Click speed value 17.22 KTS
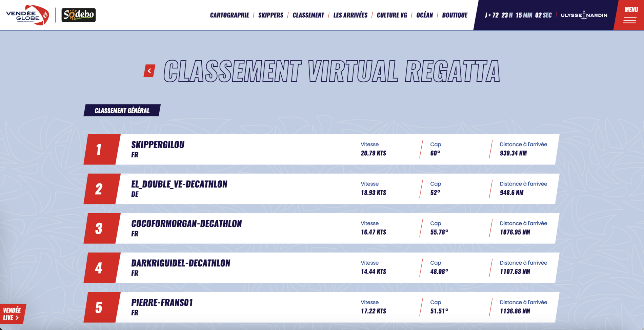 [x=373, y=311]
